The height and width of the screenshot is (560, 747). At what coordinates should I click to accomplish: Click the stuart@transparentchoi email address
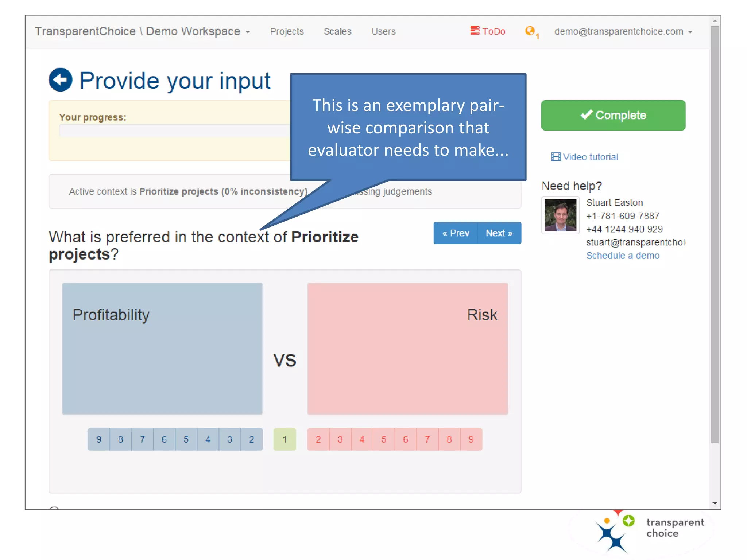point(635,242)
